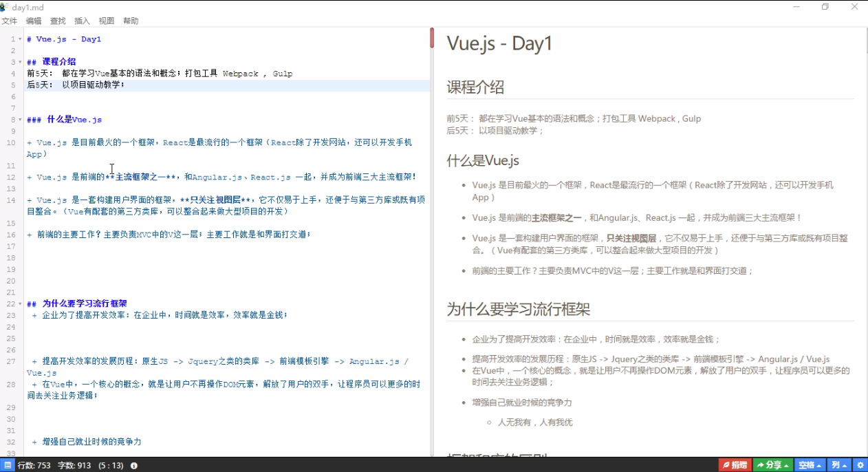868x472 pixels.
Task: Click the app icon in the title bar
Action: click(x=6, y=7)
